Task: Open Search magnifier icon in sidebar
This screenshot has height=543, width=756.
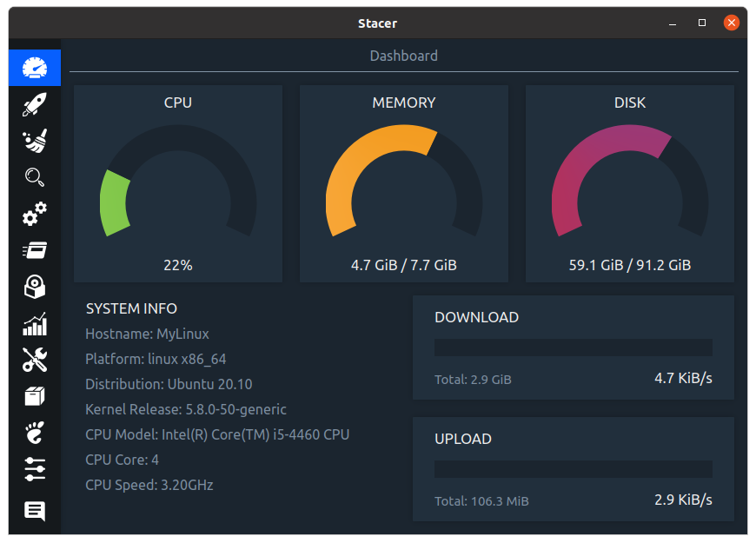Action: click(x=35, y=177)
